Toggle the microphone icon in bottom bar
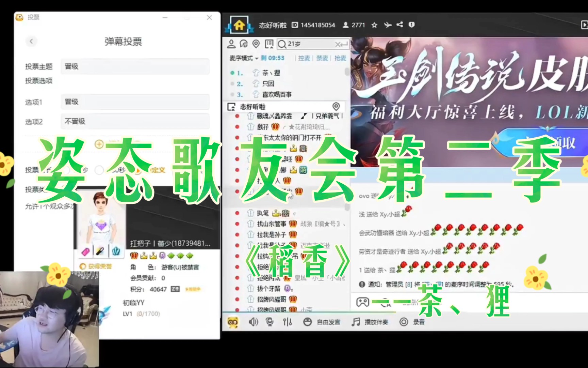Screen dimensions: 588x368 pos(269,322)
